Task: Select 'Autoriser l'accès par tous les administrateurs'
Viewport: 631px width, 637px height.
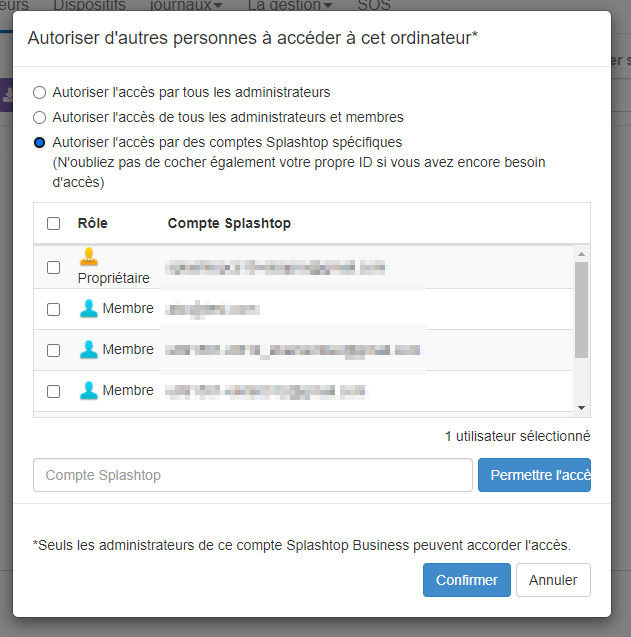Action: coord(39,93)
